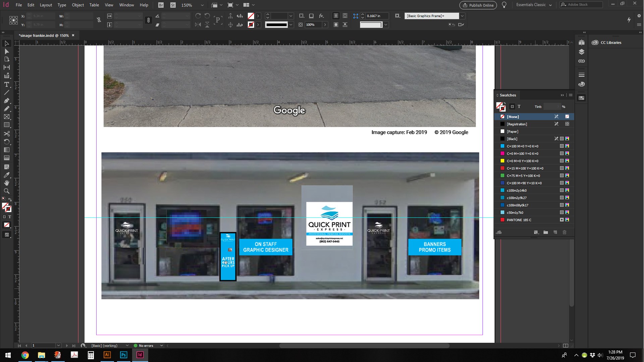Select the Rectangle Frame tool
The image size is (644, 362).
[6, 117]
